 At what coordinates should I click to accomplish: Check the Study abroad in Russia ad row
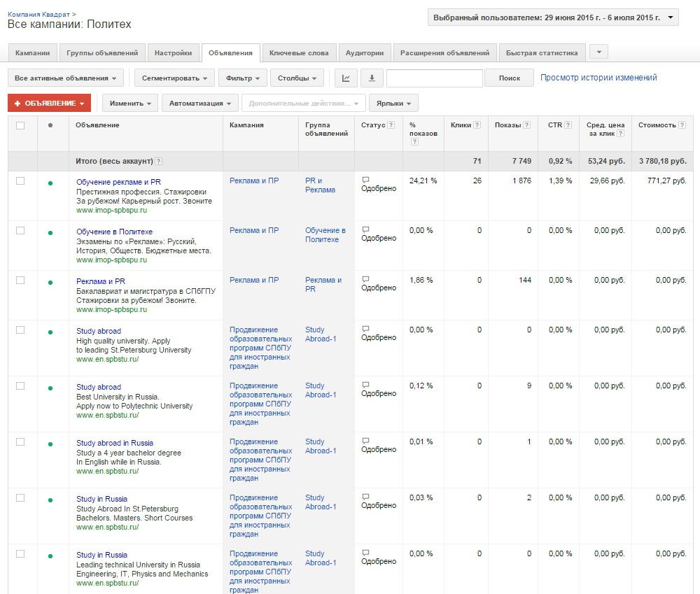[x=20, y=441]
